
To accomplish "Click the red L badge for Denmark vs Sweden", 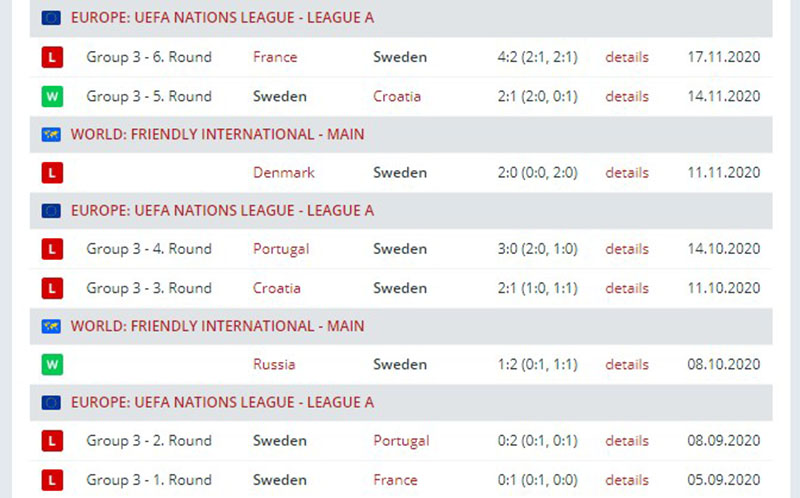I will pyautogui.click(x=51, y=173).
